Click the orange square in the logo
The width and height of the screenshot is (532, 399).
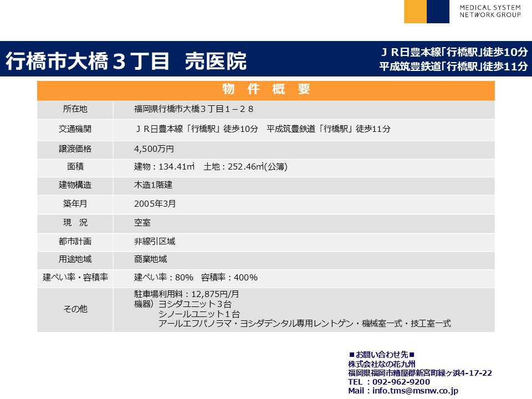[415, 12]
